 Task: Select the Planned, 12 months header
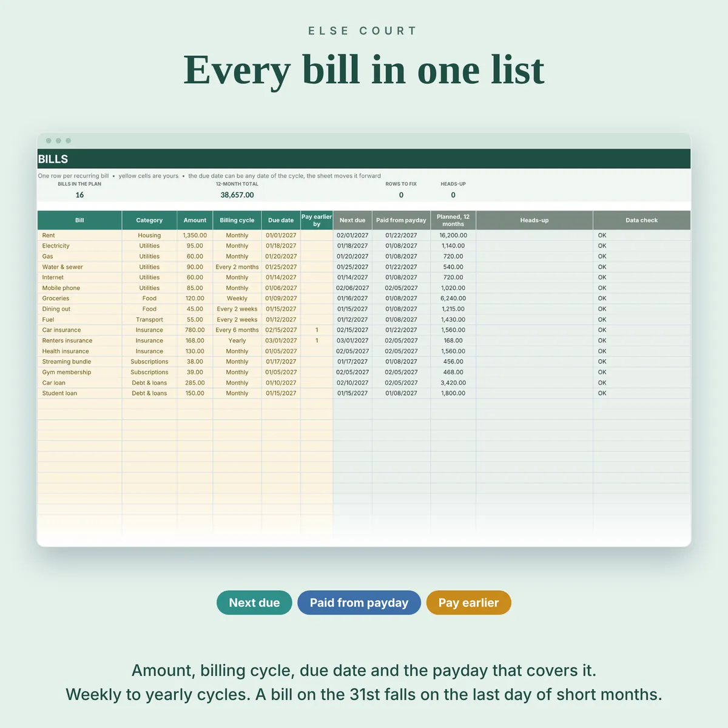[x=453, y=220]
